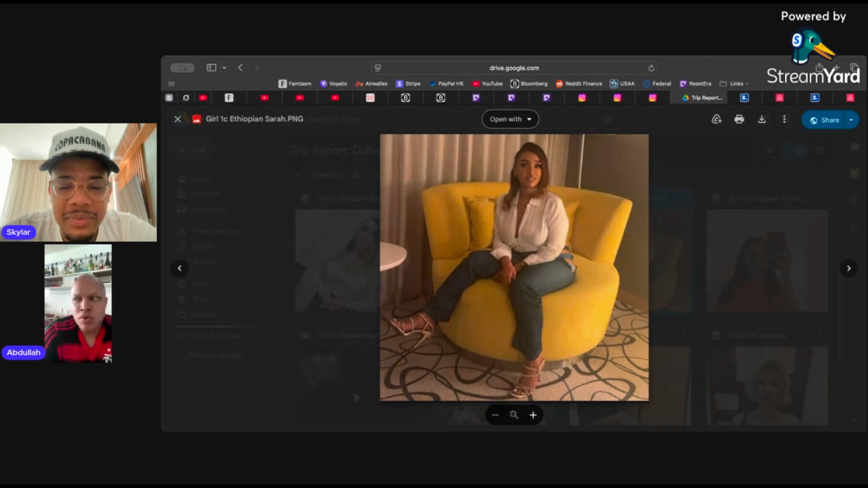Open the more actions three-dot menu
This screenshot has height=488, width=868.
pyautogui.click(x=784, y=119)
